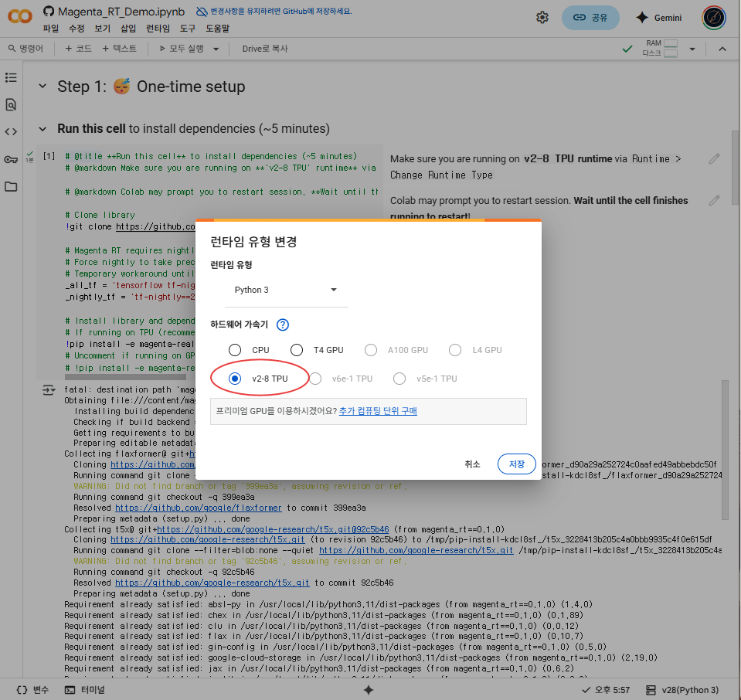Click the 공유 share button
The image size is (741, 700).
[590, 18]
